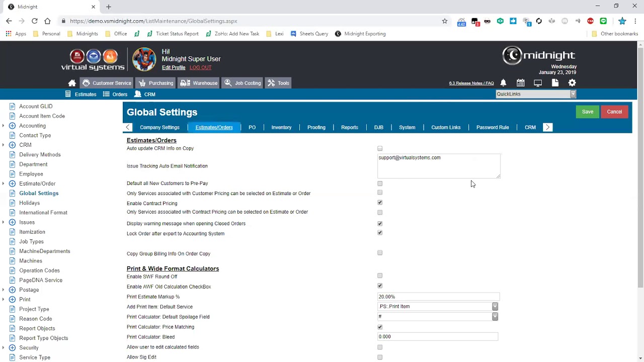Viewport: 644px width, 362px height.
Task: Cancel the global settings changes
Action: point(614,112)
